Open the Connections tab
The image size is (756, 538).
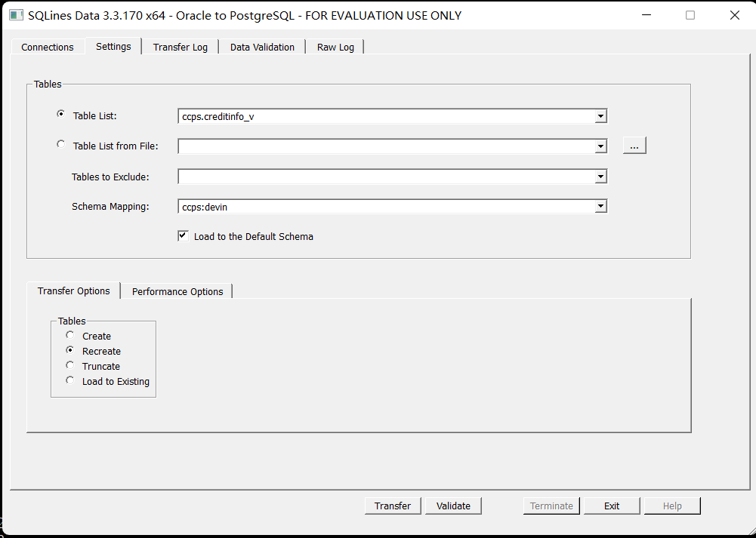click(48, 48)
